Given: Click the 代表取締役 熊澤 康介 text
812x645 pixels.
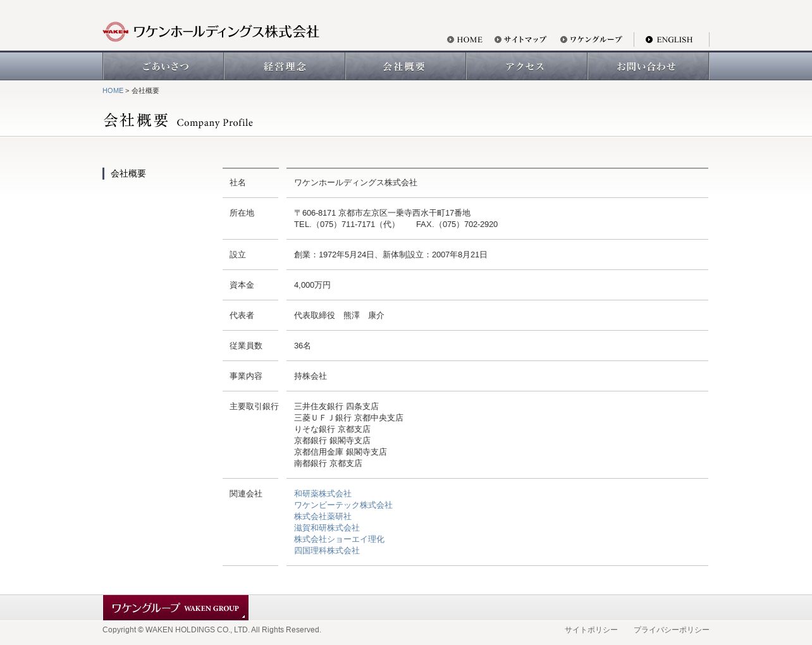Looking at the screenshot, I should (x=339, y=316).
